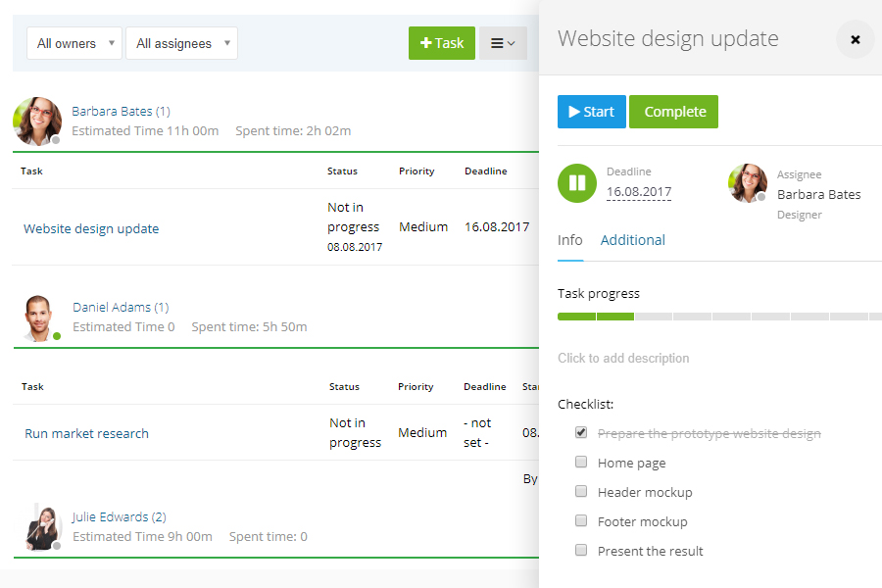Open the Run market research task
The width and height of the screenshot is (882, 588).
pyautogui.click(x=86, y=432)
